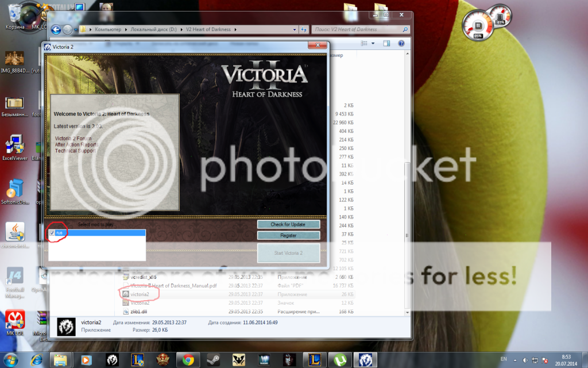This screenshot has width=588, height=368.
Task: Select the zlib1.dll file in list
Action: click(140, 311)
